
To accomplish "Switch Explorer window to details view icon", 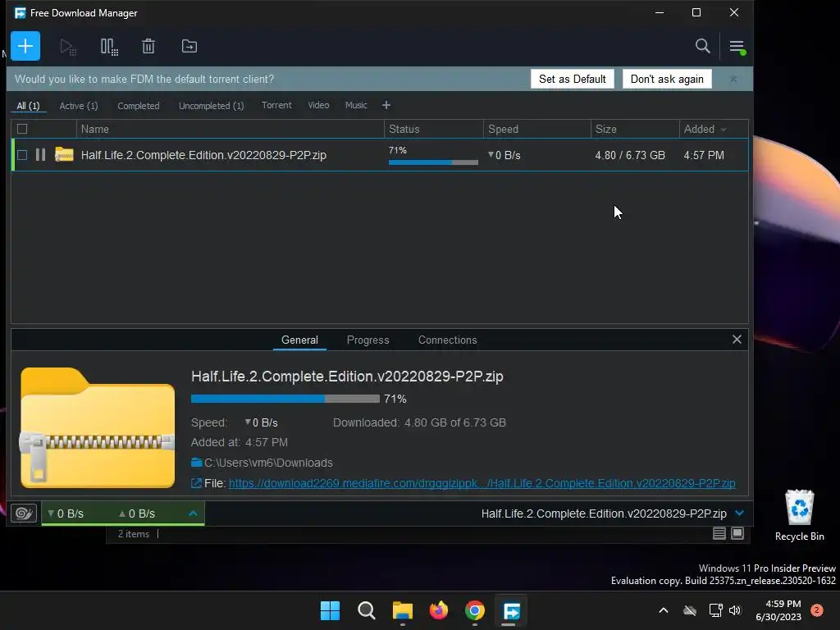I will 719,533.
